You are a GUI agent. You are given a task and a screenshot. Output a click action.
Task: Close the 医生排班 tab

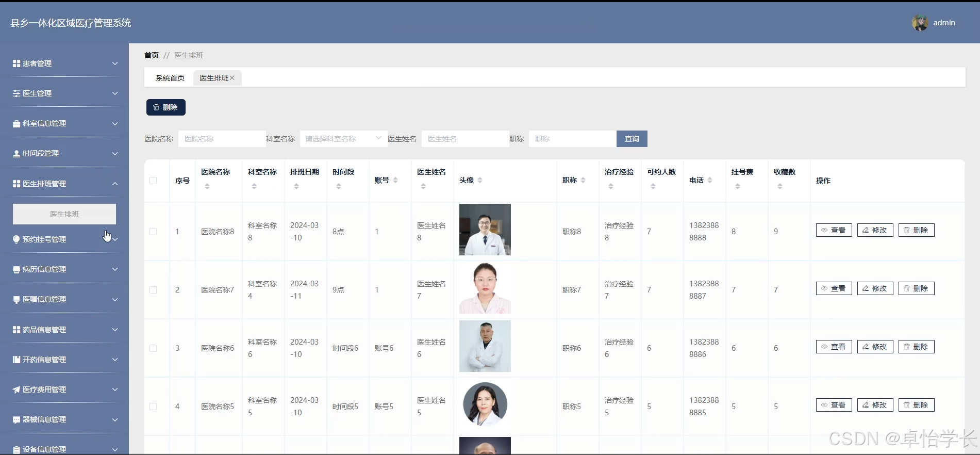coord(232,78)
